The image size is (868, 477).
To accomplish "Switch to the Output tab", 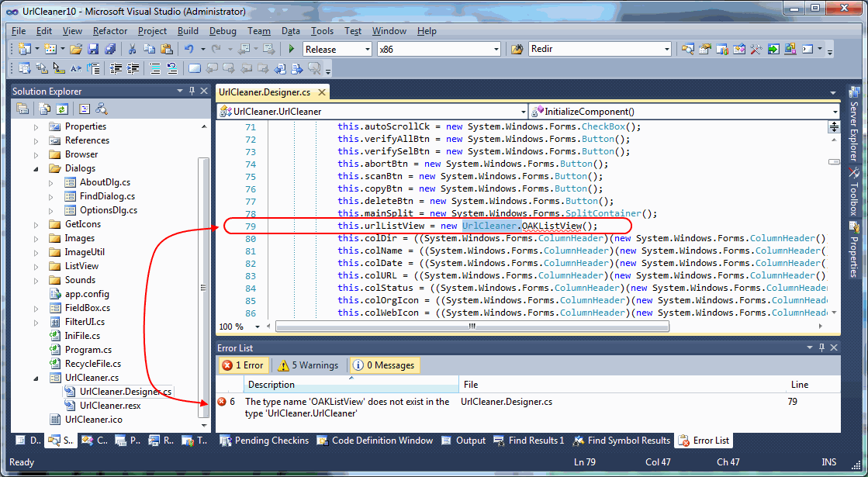I will point(464,441).
